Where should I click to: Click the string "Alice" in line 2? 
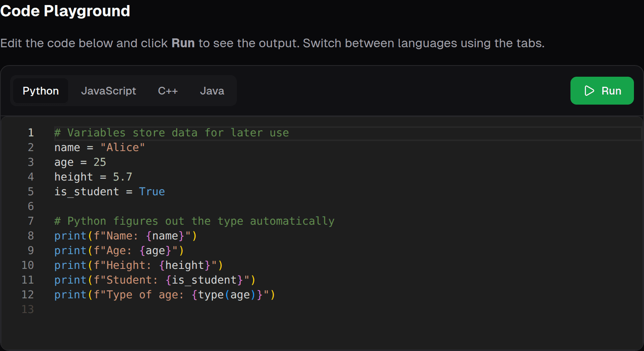123,148
